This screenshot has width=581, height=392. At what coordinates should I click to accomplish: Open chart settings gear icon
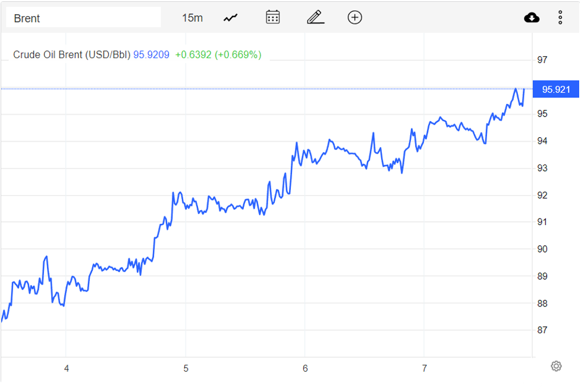(x=556, y=366)
